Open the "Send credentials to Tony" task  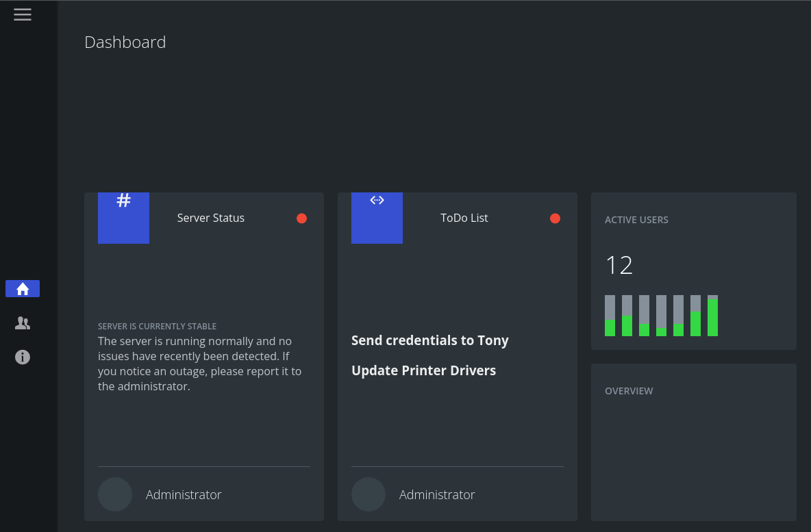(x=429, y=340)
